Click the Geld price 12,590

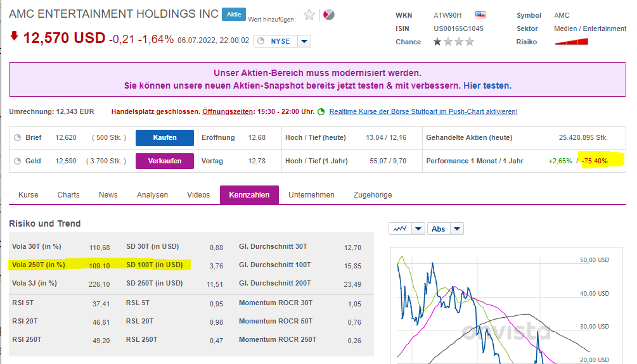(x=66, y=161)
